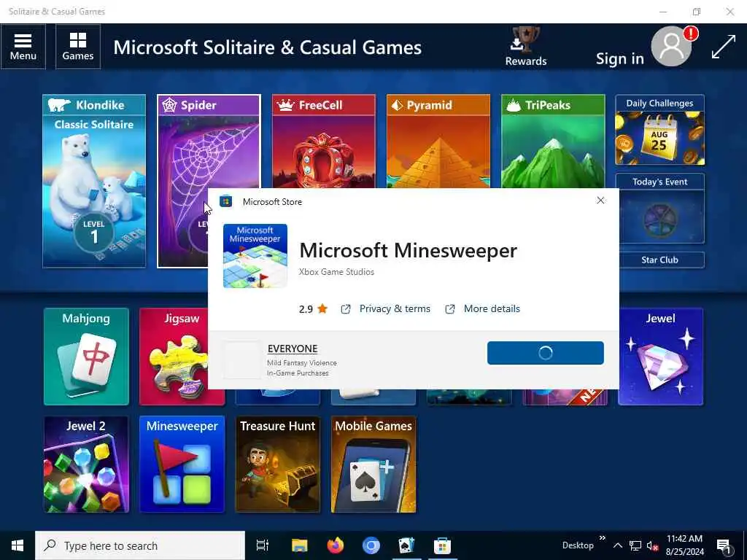Click the Desktop toolbar label
The width and height of the screenshot is (747, 560).
[x=578, y=545]
